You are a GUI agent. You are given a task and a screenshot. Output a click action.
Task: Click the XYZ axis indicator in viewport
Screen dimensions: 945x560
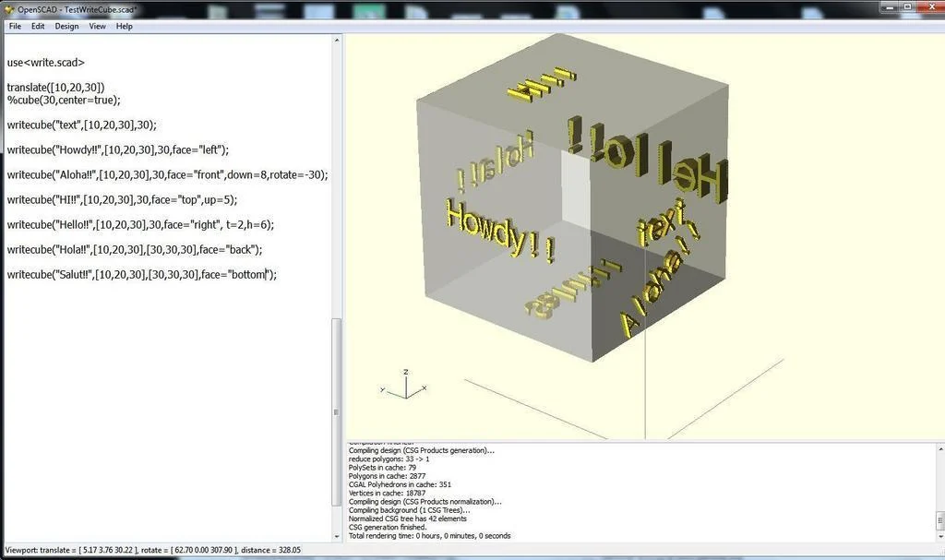(404, 384)
